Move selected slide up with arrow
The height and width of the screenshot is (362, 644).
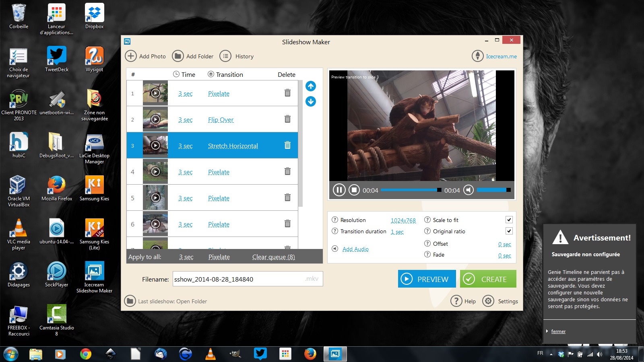click(311, 86)
